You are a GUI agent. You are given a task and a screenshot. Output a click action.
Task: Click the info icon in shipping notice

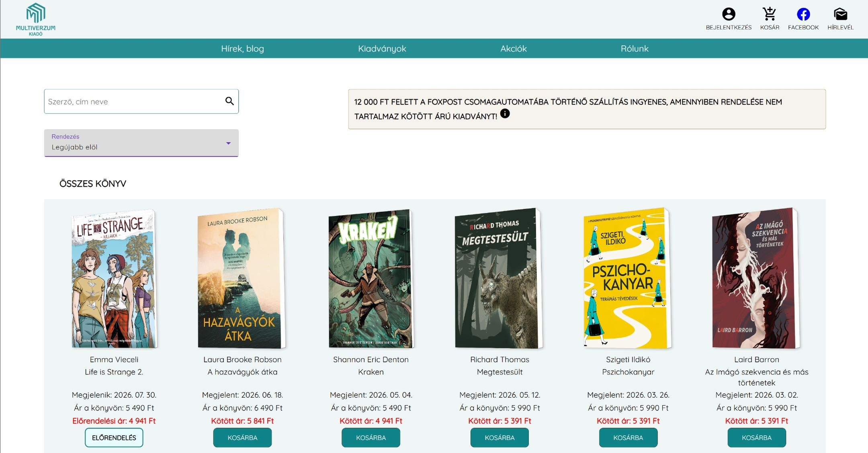[505, 114]
